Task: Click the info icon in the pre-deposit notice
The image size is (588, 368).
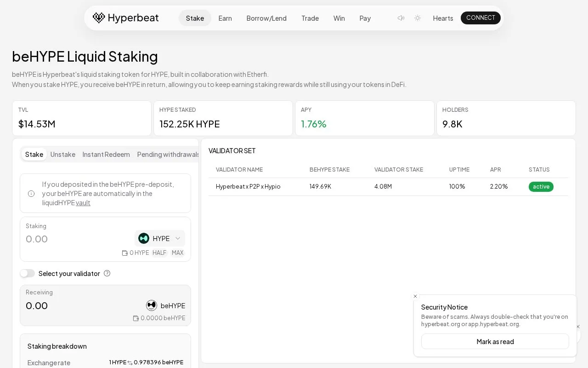Action: pyautogui.click(x=31, y=194)
